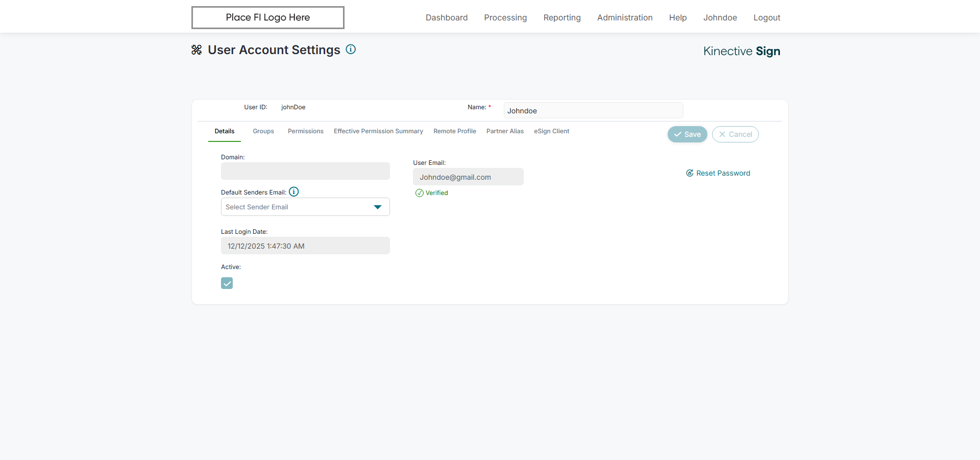Click the User Account Settings info icon

pyautogui.click(x=351, y=50)
